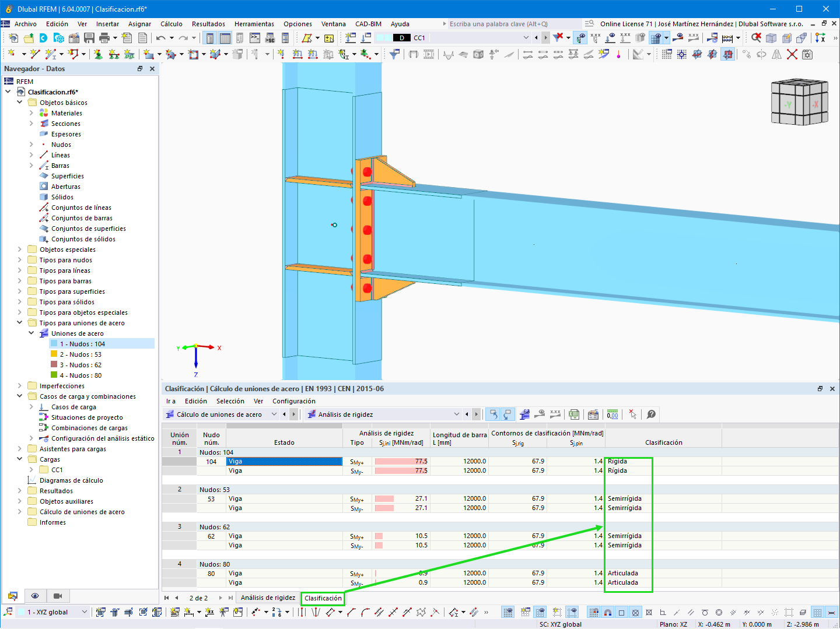840x629 pixels.
Task: Toggle first selection-sync button in results toolbar
Action: coord(493,414)
